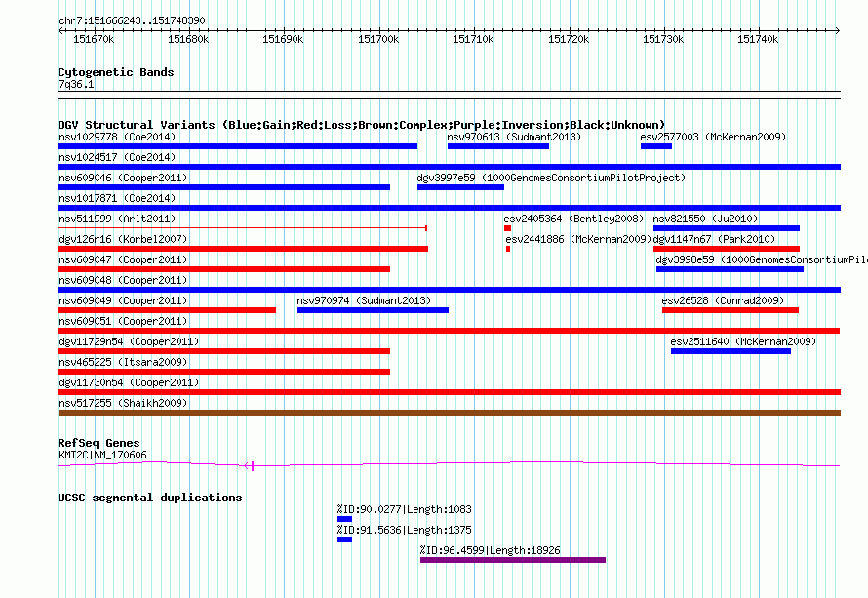The image size is (868, 598).
Task: Click the segmental duplication of length 1375
Action: [344, 539]
